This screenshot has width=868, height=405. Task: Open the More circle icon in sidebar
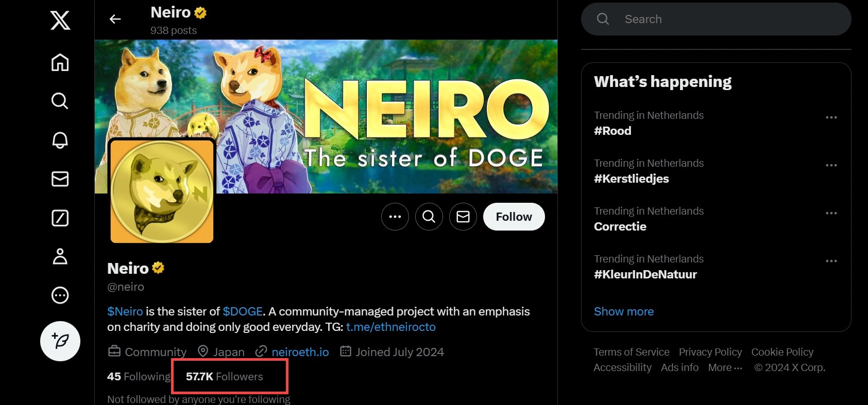coord(60,295)
